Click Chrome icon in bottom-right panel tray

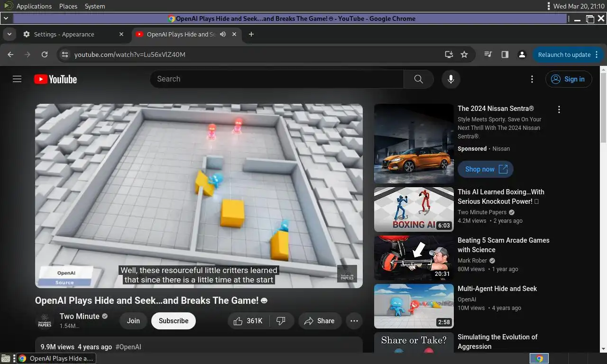click(x=539, y=358)
